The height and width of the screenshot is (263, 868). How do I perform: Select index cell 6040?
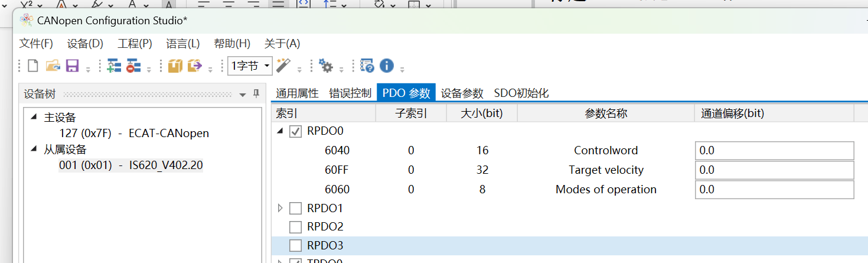[337, 151]
